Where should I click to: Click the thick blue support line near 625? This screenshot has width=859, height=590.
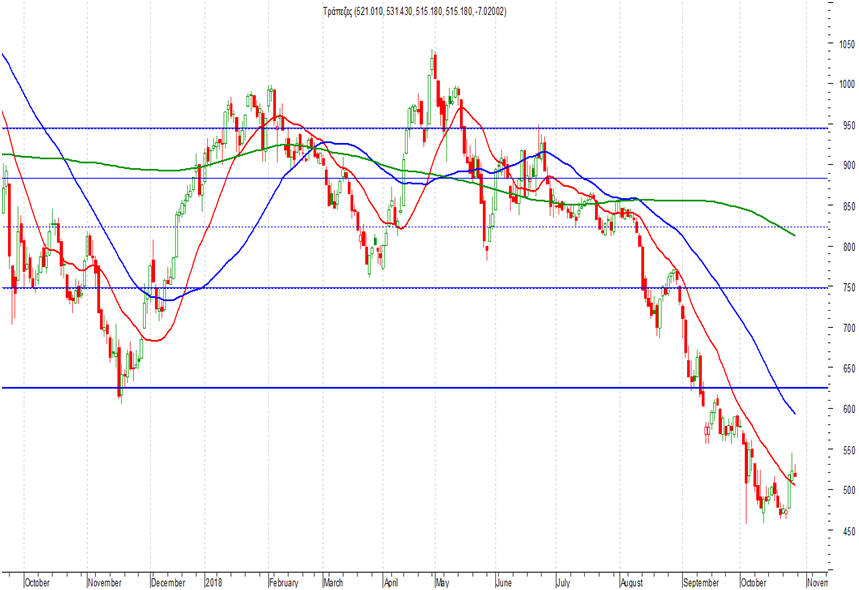(x=414, y=388)
